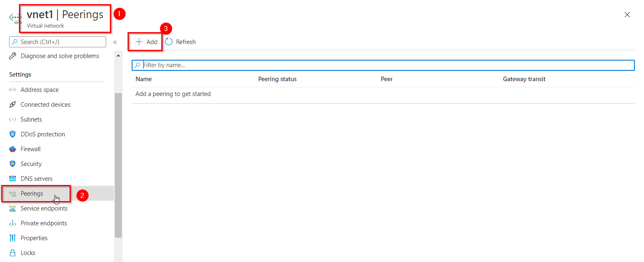Select the Connected devices icon
Screen dimensions: 644x262
13,104
